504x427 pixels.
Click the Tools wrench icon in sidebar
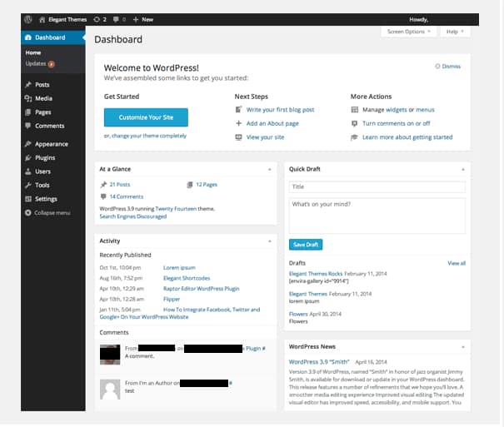28,185
